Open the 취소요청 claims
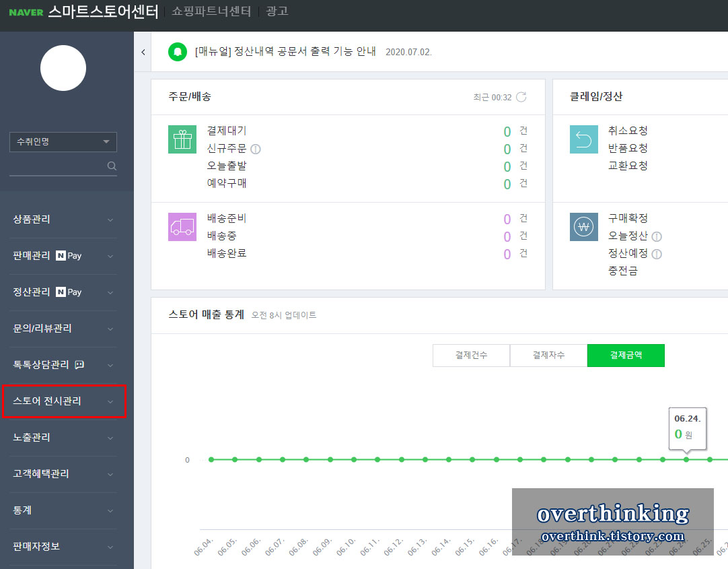This screenshot has height=569, width=728. coord(628,131)
